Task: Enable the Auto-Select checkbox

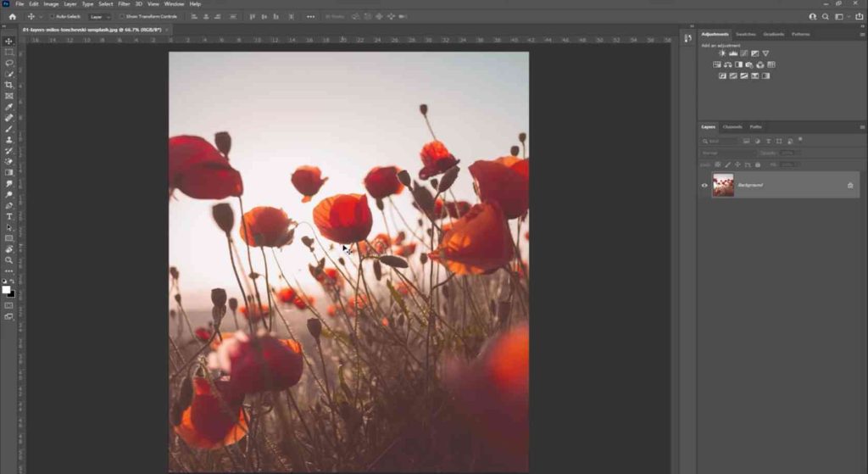Action: (53, 17)
